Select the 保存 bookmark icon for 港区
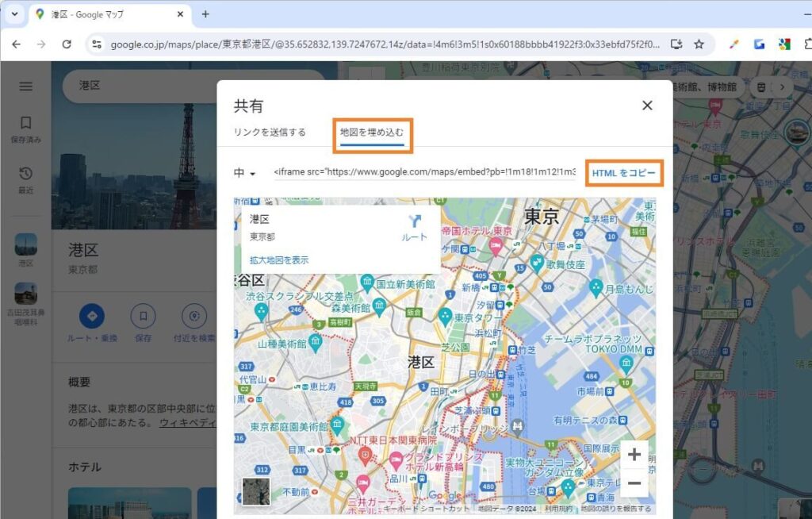Image resolution: width=812 pixels, height=519 pixels. pyautogui.click(x=143, y=314)
